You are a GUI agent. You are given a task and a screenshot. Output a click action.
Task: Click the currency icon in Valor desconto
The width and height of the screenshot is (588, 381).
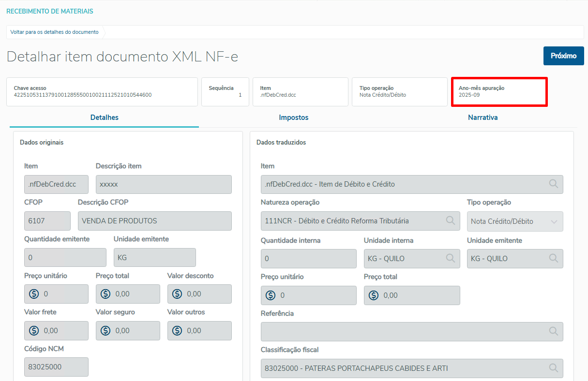tap(177, 294)
